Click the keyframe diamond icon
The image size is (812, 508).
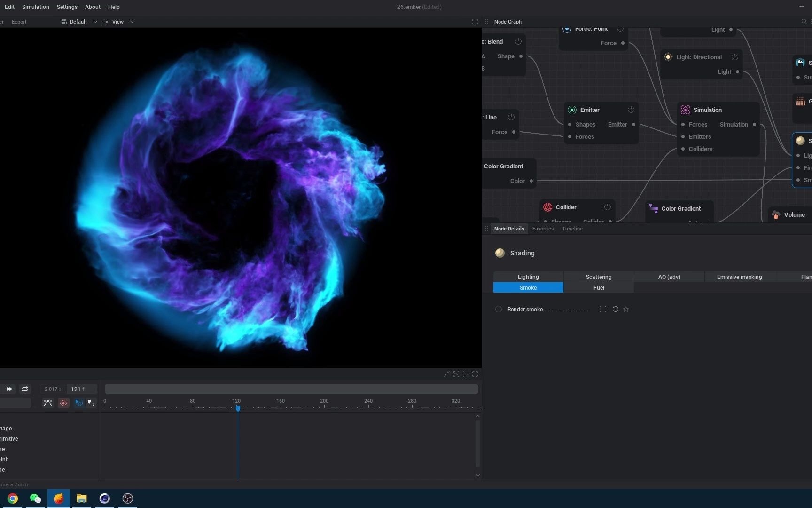point(63,403)
